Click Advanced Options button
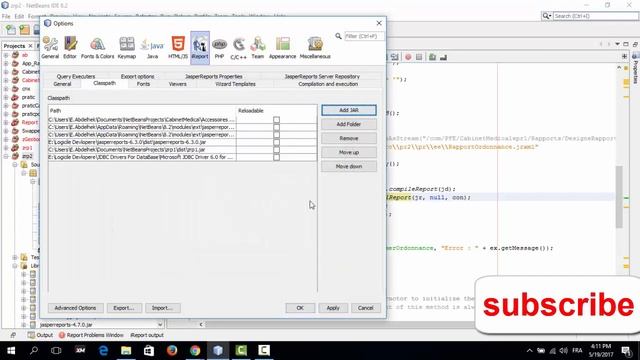The height and width of the screenshot is (360, 640). [76, 308]
